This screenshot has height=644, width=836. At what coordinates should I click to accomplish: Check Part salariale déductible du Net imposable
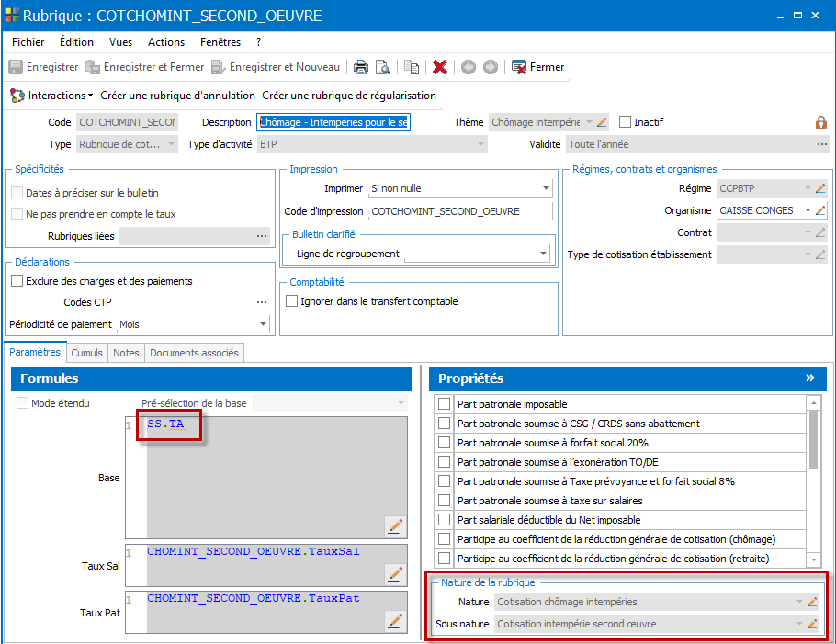click(x=444, y=520)
